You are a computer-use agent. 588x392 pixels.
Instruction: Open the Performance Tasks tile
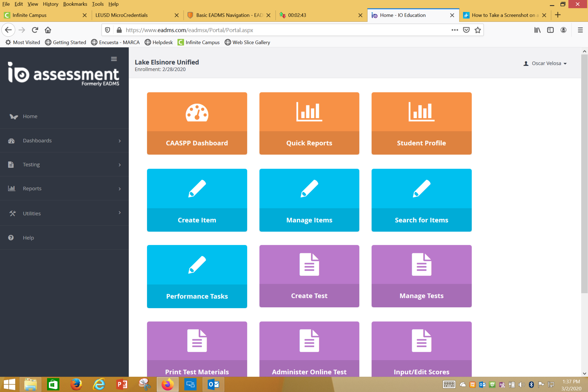(197, 276)
